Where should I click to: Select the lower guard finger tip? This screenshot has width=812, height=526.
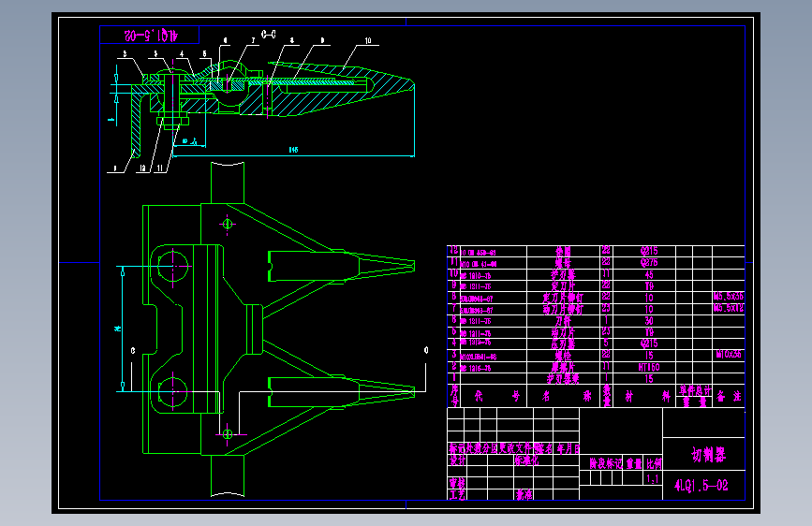pyautogui.click(x=412, y=392)
